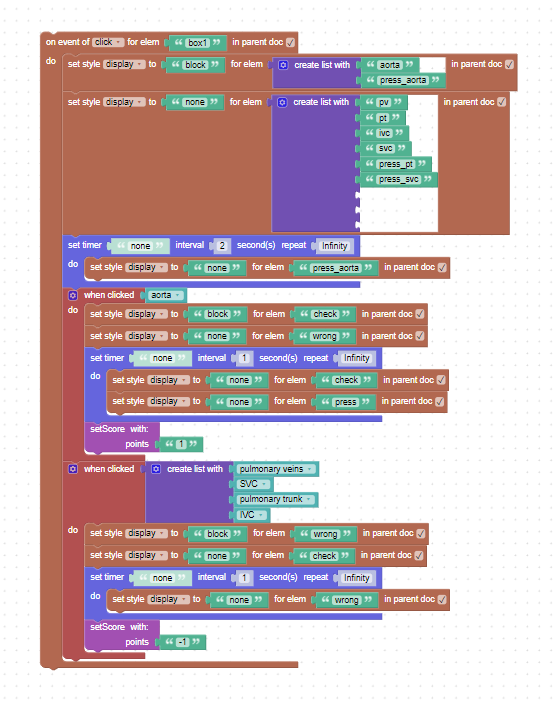Click gear beside second when clicked block
Screen dimensions: 555x702
(x=73, y=469)
